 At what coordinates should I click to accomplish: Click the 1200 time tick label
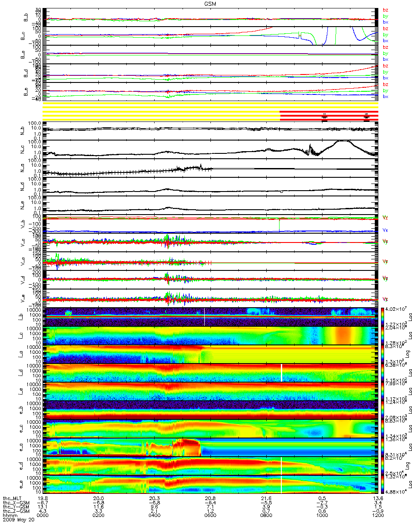(x=377, y=516)
